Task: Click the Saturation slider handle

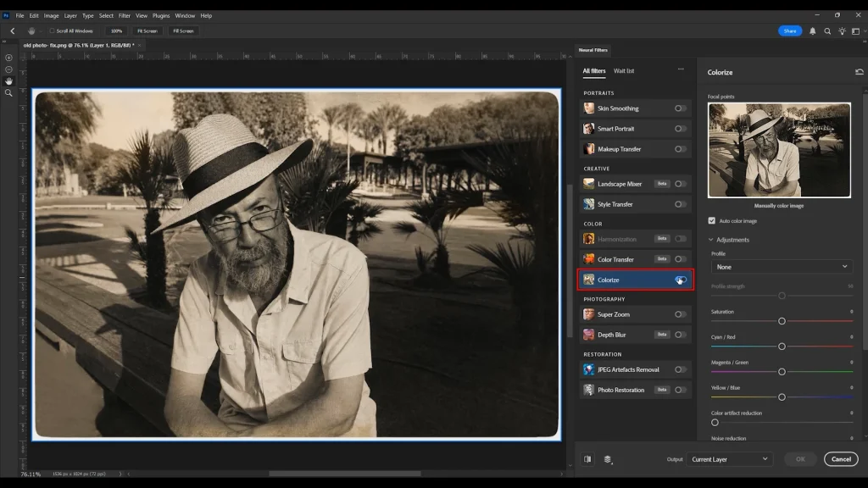Action: (782, 321)
